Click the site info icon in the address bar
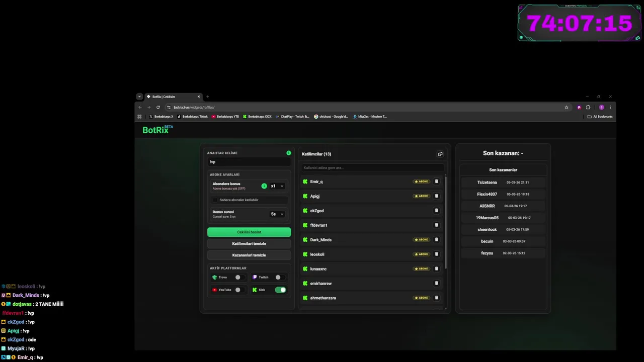Viewport: 644px width, 362px height. [169, 107]
